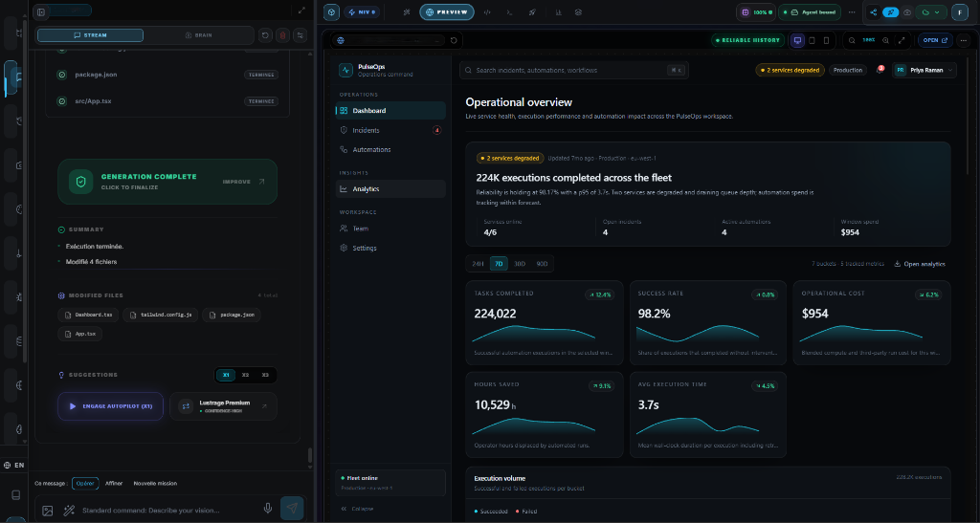Screen dimensions: 980x523
Task: Select the mobile phone viewport icon
Action: [x=826, y=40]
